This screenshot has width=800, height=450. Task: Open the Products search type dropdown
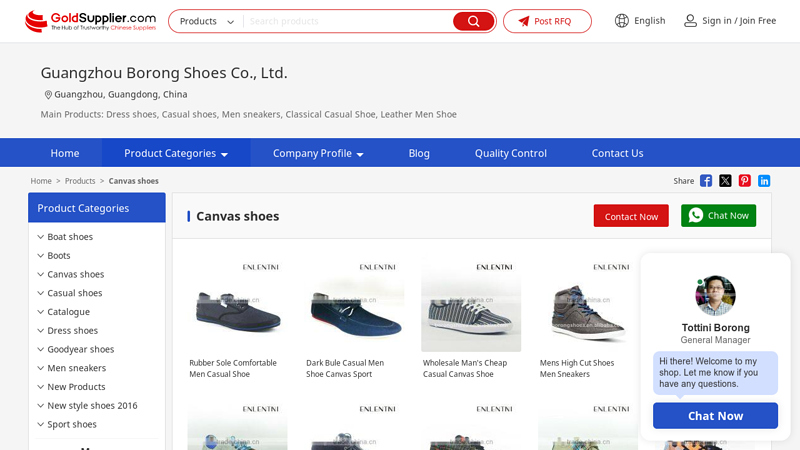[x=207, y=21]
